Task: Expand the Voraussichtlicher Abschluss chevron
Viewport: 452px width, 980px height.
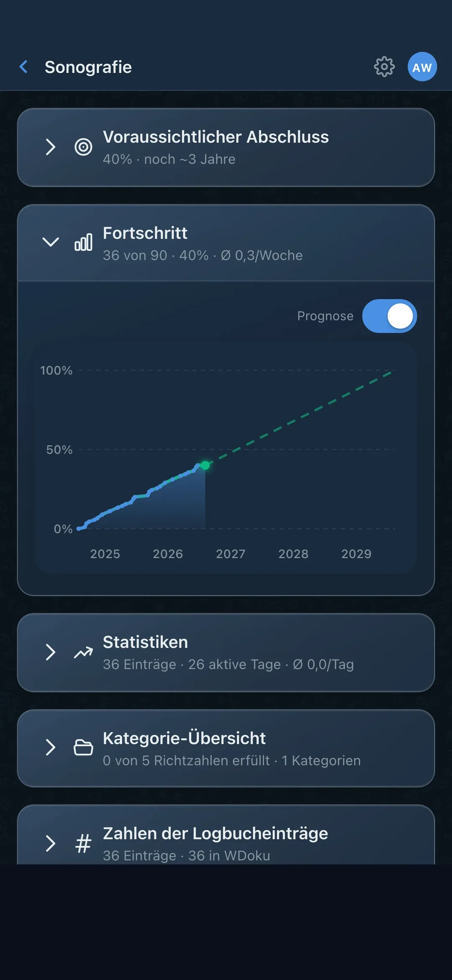Action: pyautogui.click(x=51, y=147)
